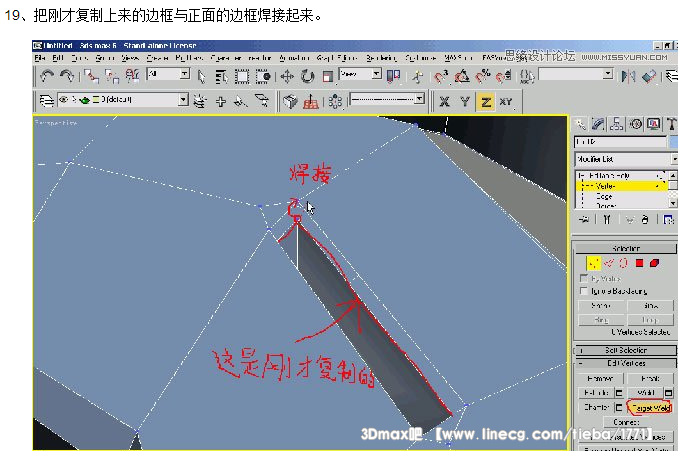Open the line style dropdown
The width and height of the screenshot is (682, 451).
(387, 99)
